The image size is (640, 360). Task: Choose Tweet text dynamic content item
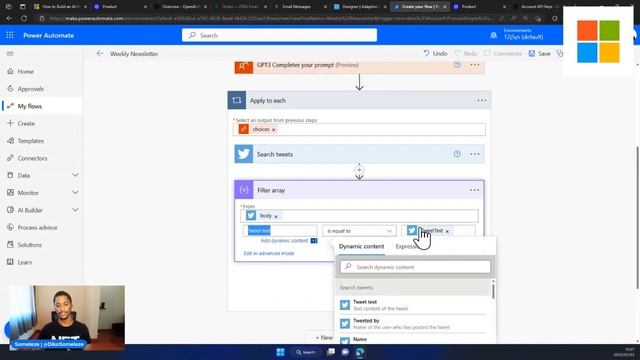click(x=414, y=305)
